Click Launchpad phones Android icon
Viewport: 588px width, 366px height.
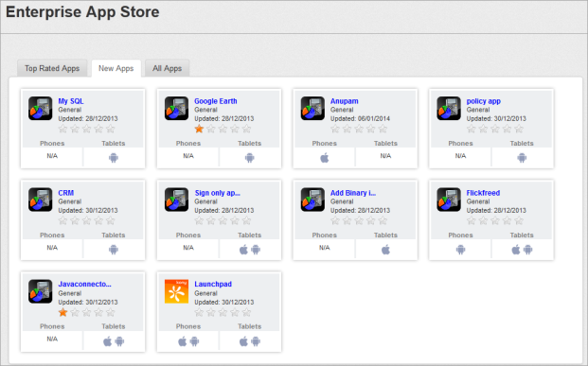pos(195,341)
